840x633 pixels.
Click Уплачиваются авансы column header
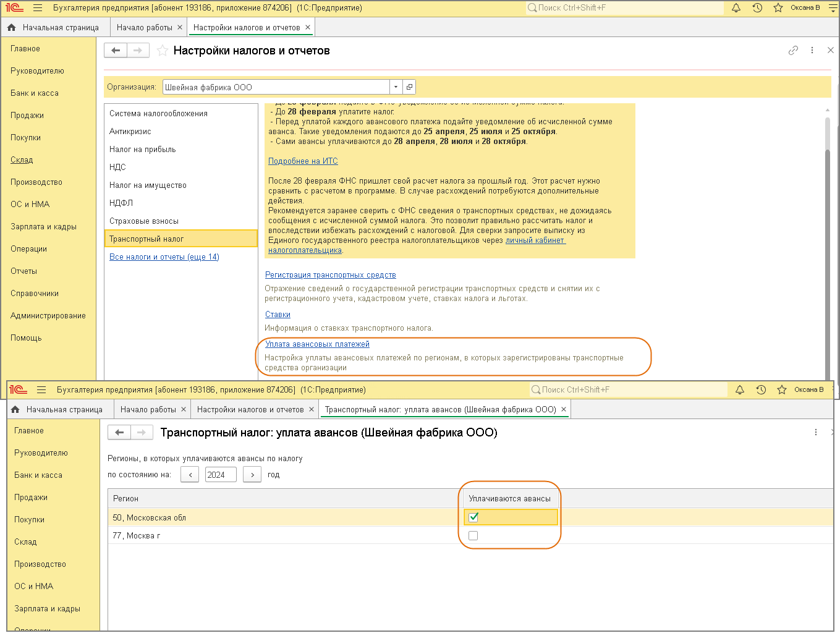coord(510,499)
